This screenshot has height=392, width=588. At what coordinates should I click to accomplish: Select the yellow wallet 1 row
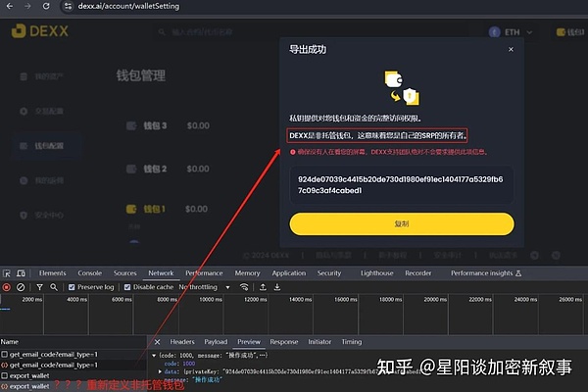167,209
